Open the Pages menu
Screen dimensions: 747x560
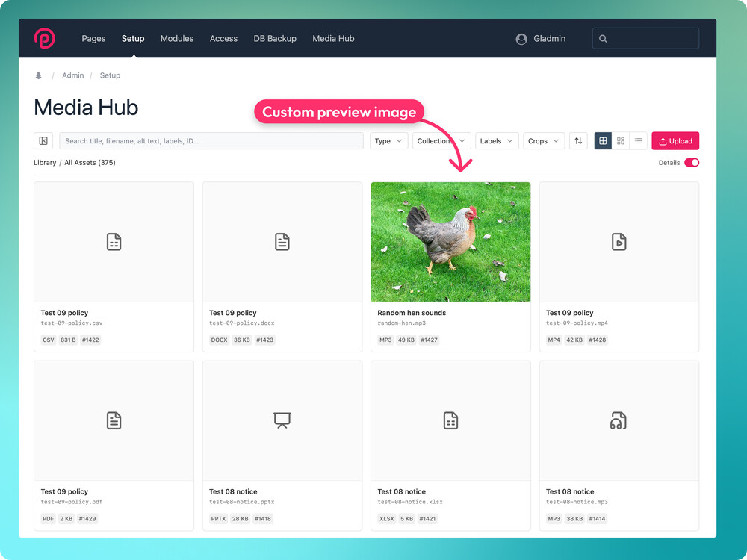pyautogui.click(x=93, y=39)
